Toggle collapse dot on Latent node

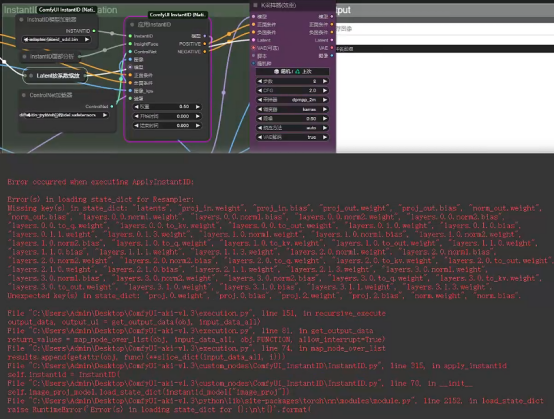point(31,76)
